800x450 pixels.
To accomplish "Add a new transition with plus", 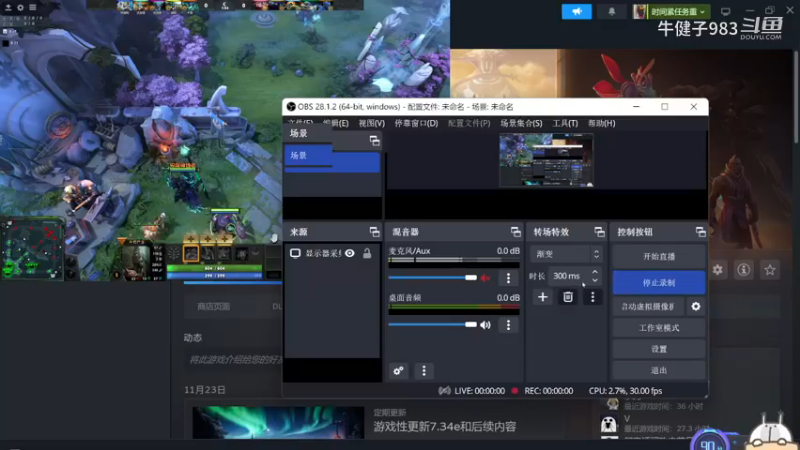I will pyautogui.click(x=543, y=297).
